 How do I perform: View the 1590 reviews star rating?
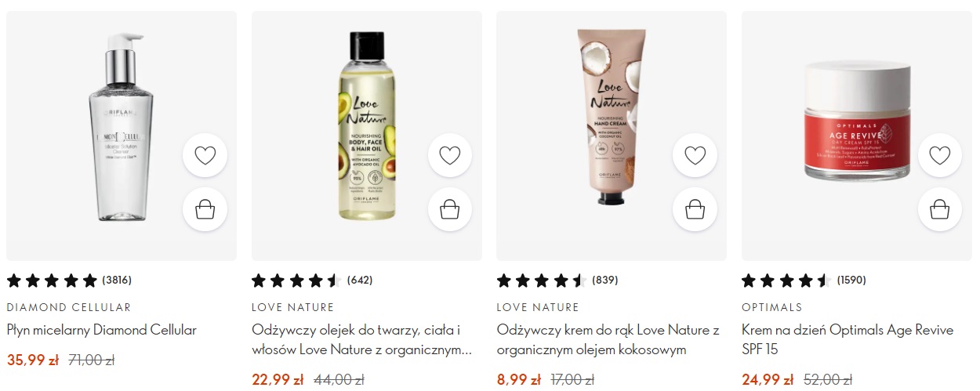click(804, 280)
